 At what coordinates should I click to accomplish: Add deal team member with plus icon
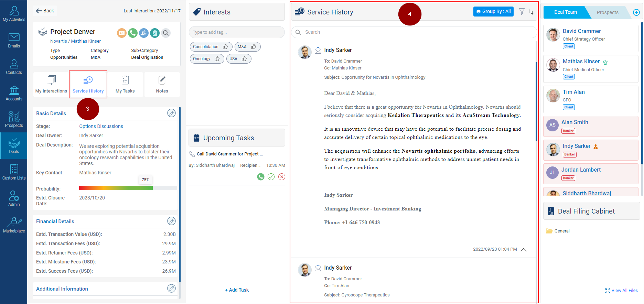click(636, 12)
